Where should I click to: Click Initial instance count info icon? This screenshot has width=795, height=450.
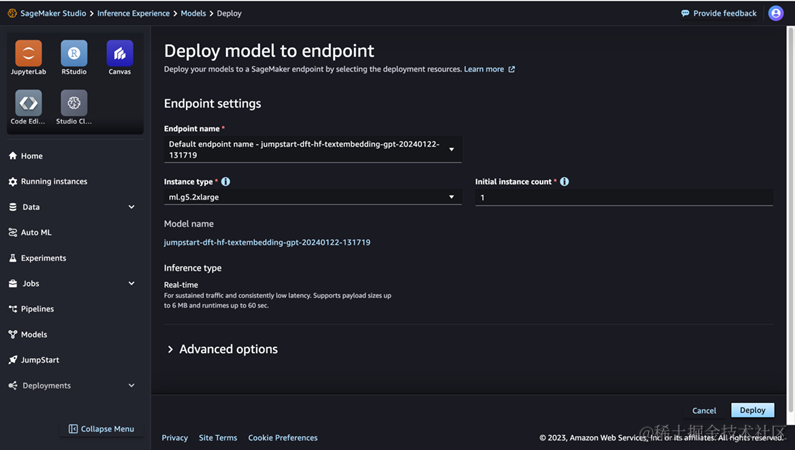click(x=564, y=181)
